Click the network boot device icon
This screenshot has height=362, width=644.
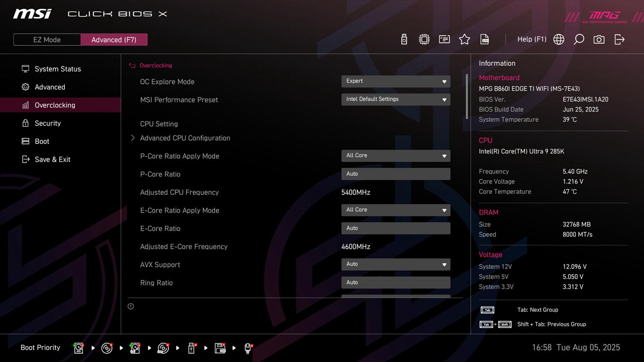(x=248, y=348)
